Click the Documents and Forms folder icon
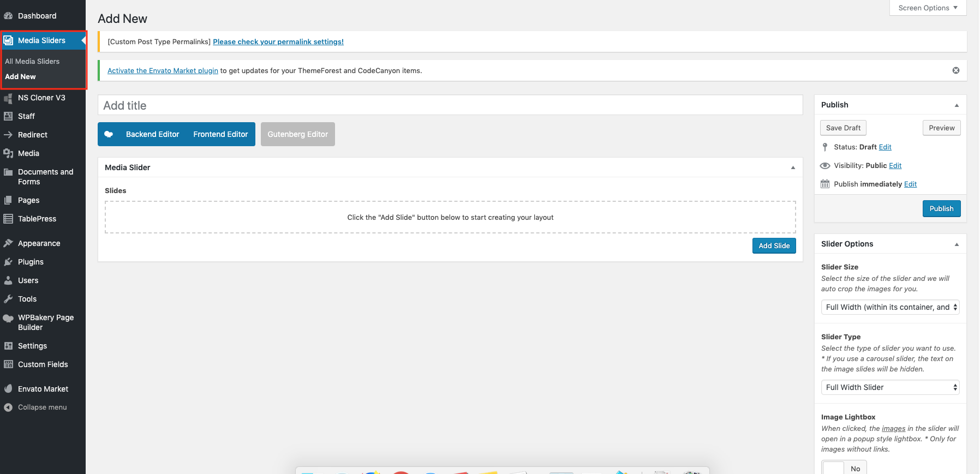The height and width of the screenshot is (474, 980). (8, 172)
